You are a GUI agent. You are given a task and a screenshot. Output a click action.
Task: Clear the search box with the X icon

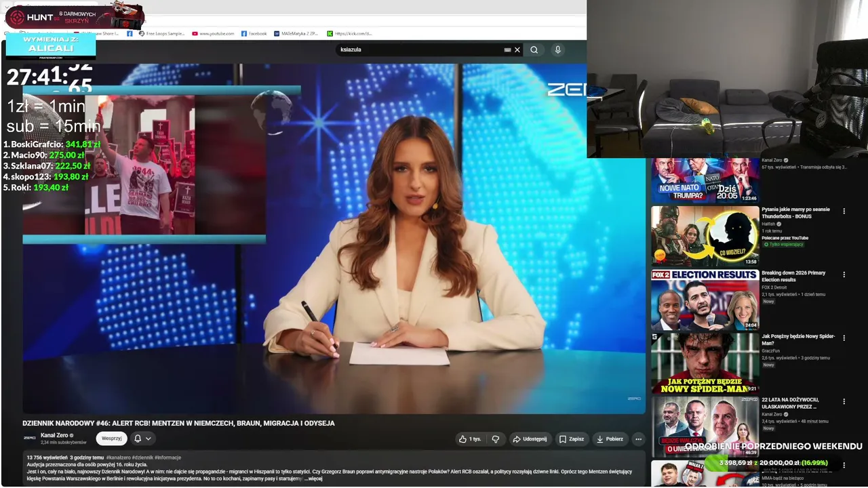click(517, 49)
